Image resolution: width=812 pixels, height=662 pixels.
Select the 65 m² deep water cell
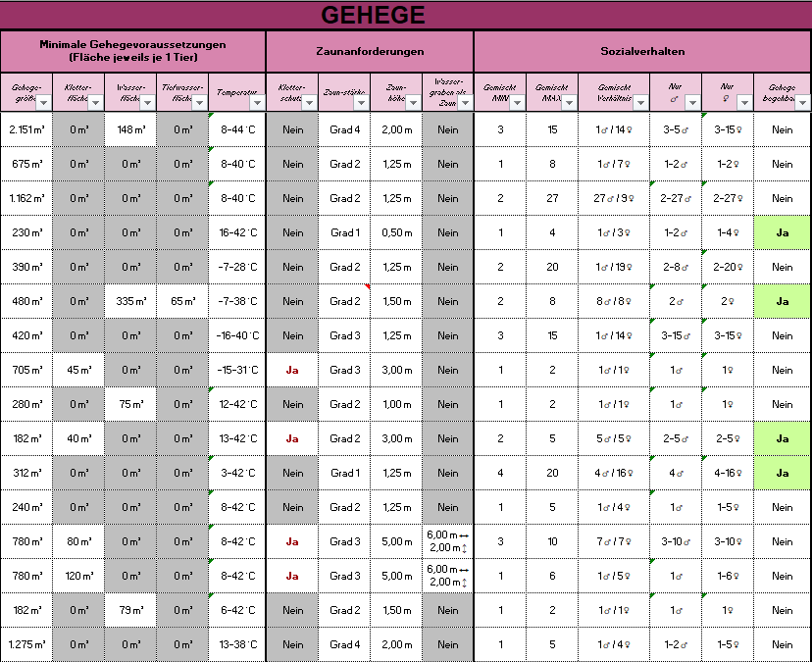182,301
